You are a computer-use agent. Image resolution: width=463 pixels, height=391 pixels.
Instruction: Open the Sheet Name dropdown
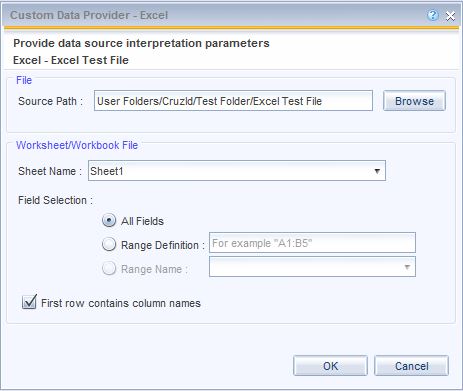[x=237, y=171]
